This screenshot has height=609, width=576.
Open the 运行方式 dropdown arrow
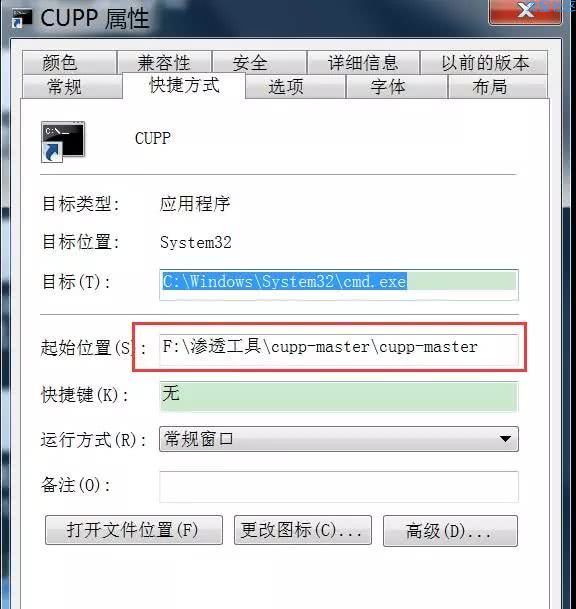505,439
